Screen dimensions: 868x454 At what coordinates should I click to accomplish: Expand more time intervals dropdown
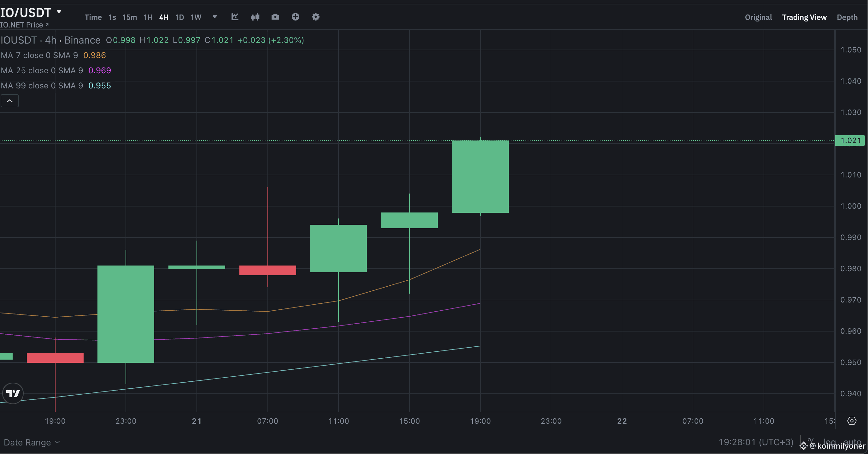coord(215,17)
